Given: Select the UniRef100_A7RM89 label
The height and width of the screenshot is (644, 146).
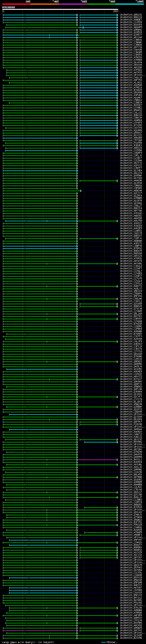Looking at the screenshot, I should pyautogui.click(x=131, y=60).
